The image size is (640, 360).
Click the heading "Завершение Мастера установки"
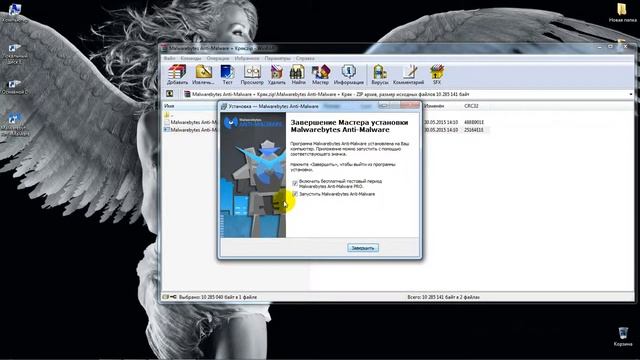pos(349,122)
